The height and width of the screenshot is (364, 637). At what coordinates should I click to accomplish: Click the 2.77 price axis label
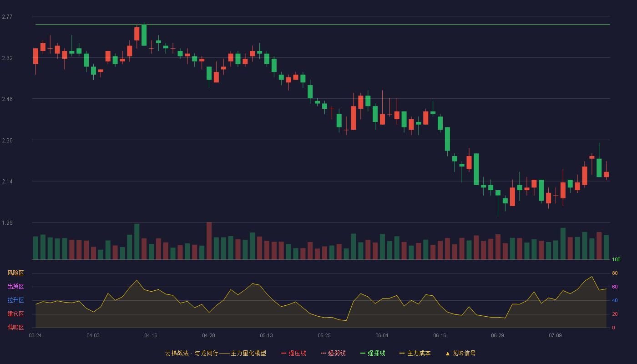7,17
